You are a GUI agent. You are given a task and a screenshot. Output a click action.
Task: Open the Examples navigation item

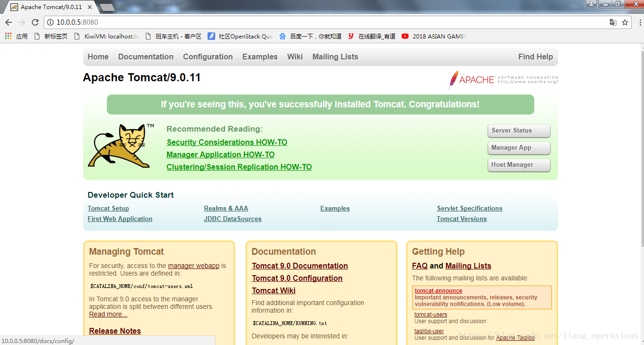[x=260, y=57]
